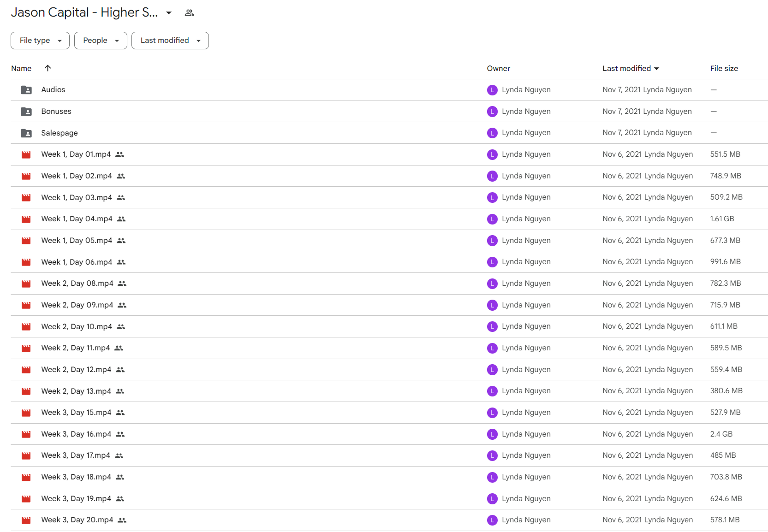Sort by the Name column header
This screenshot has height=532, width=768.
[21, 68]
